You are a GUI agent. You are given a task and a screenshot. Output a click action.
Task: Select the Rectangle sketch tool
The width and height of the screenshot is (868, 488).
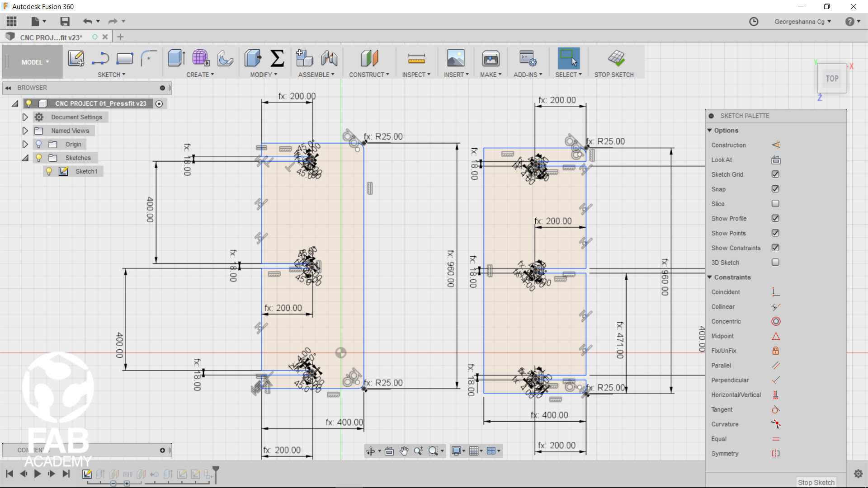coord(125,59)
